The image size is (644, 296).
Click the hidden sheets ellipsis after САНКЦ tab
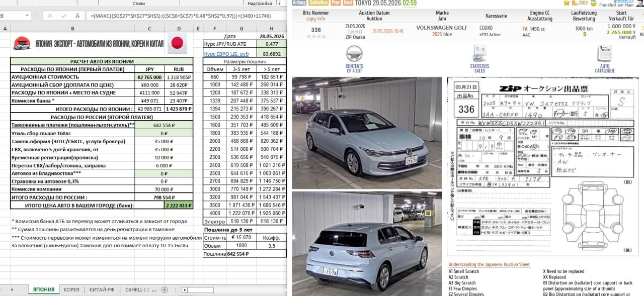click(x=154, y=290)
